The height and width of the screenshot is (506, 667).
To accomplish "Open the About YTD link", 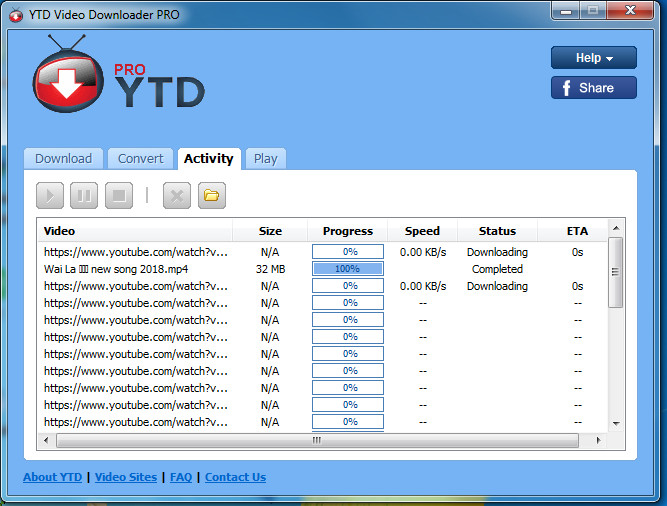I will (x=52, y=477).
